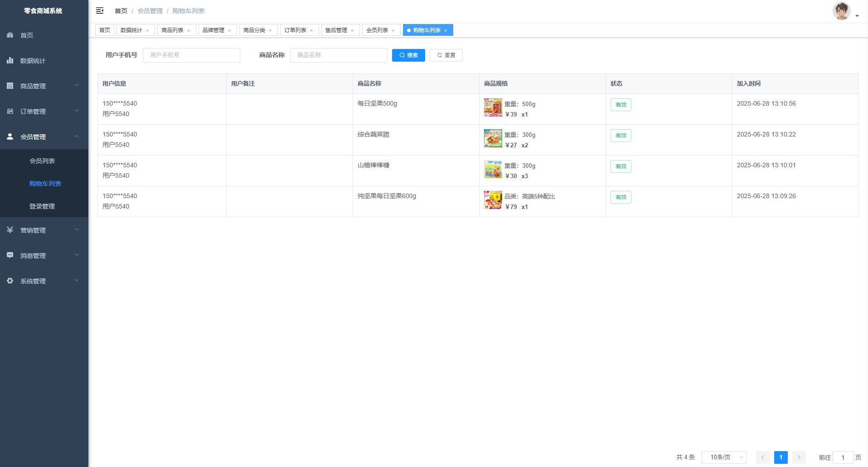Close the 商品列表 tab
This screenshot has width=868, height=467.
(x=189, y=30)
